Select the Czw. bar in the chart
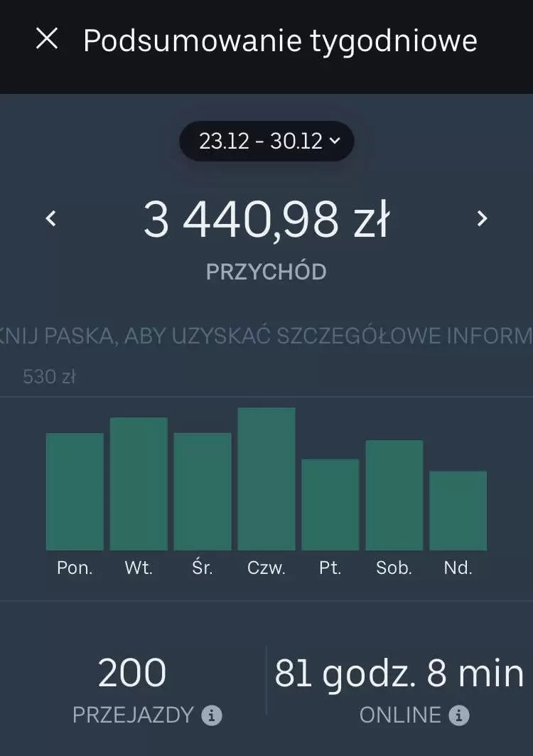Screen dimensions: 533x756 (x=266, y=479)
